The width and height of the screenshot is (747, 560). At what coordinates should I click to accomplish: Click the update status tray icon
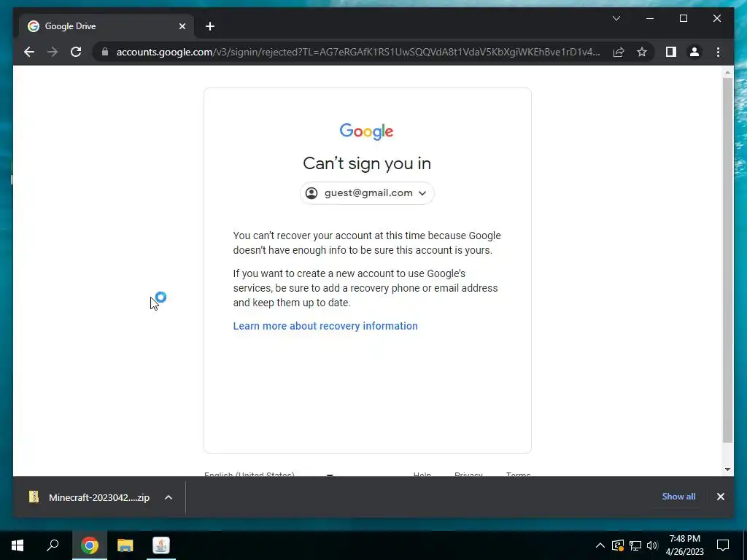pos(618,545)
